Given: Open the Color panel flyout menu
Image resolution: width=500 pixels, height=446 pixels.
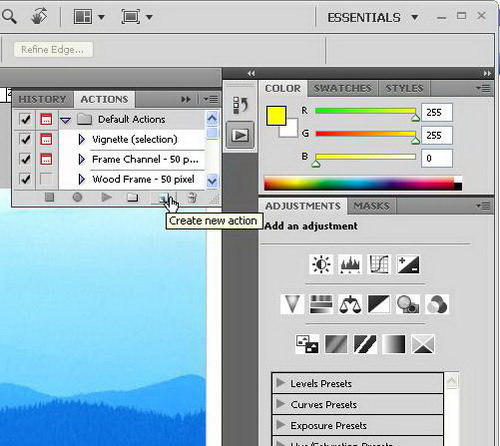Looking at the screenshot, I should pos(483,88).
